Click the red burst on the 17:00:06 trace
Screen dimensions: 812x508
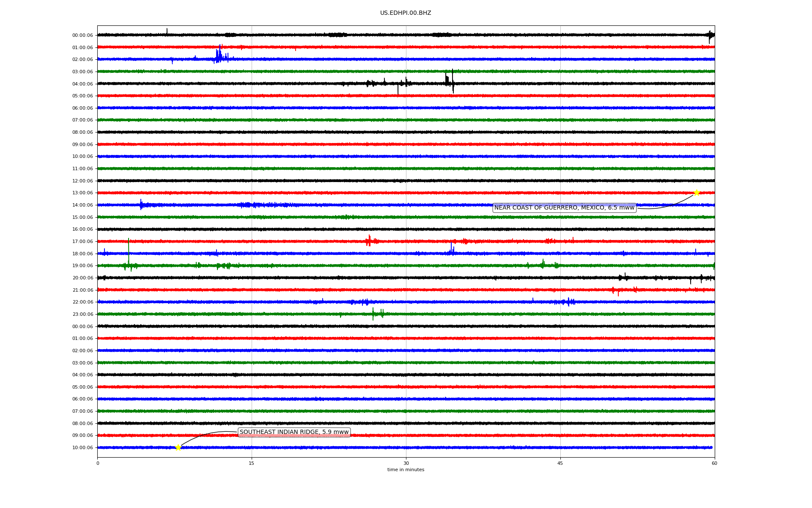(369, 241)
